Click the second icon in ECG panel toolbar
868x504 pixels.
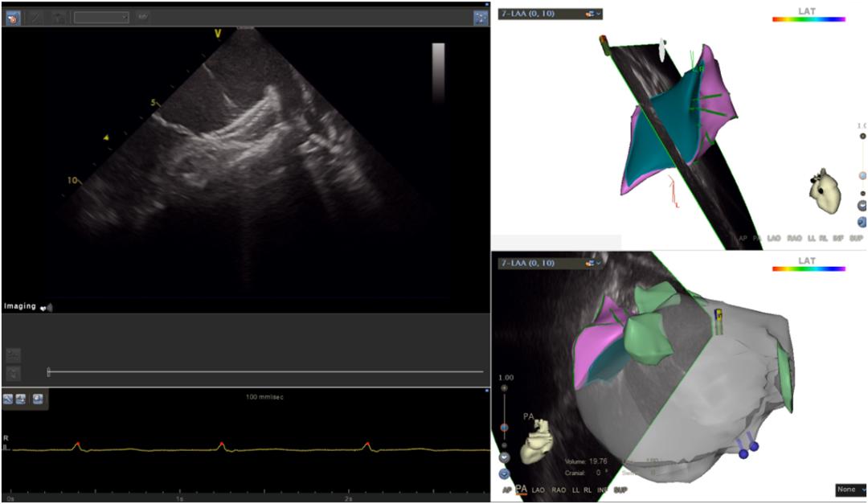click(20, 399)
